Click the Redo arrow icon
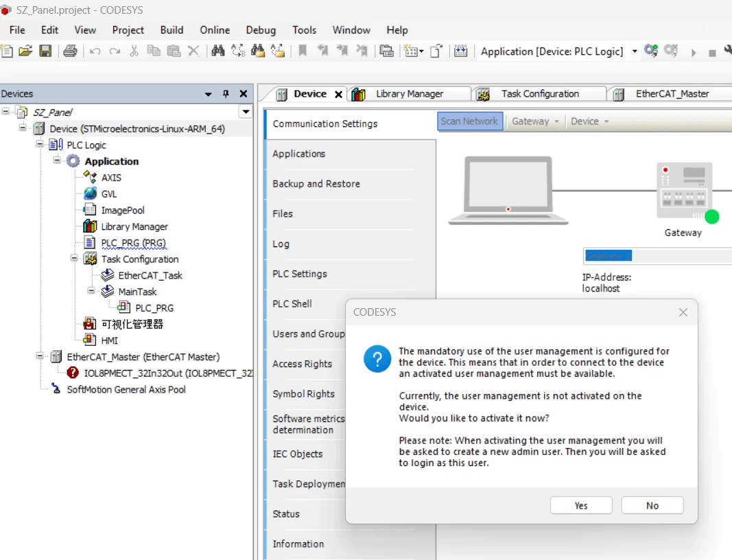The height and width of the screenshot is (560, 732). [115, 51]
